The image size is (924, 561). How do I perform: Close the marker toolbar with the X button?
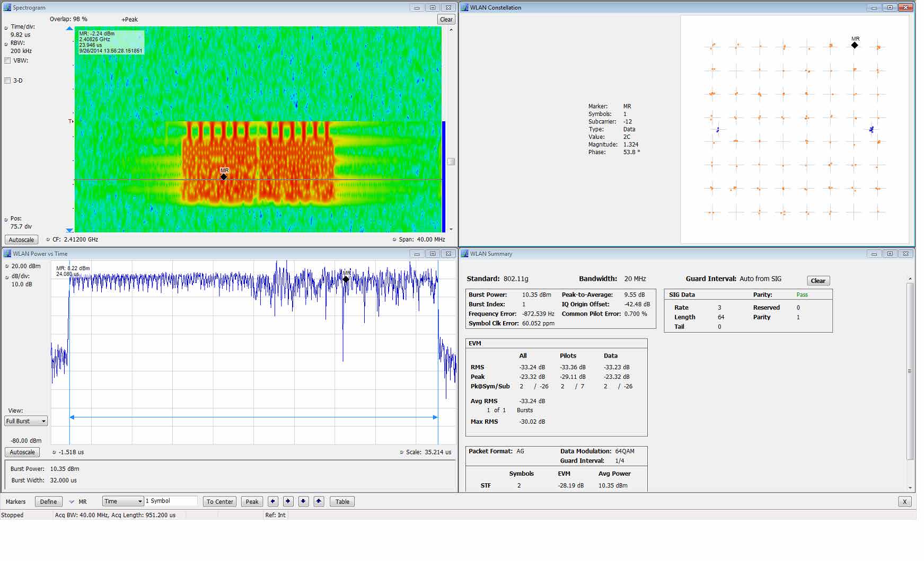pos(904,502)
